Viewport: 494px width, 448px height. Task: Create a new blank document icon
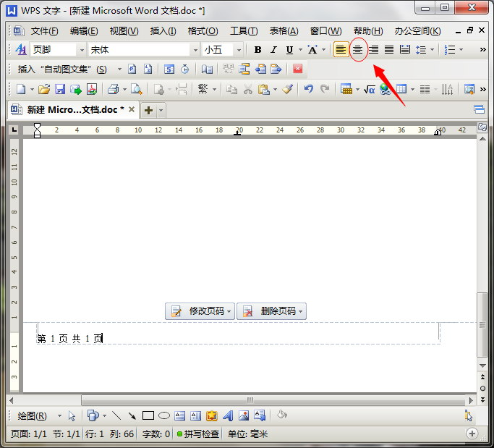(x=21, y=90)
